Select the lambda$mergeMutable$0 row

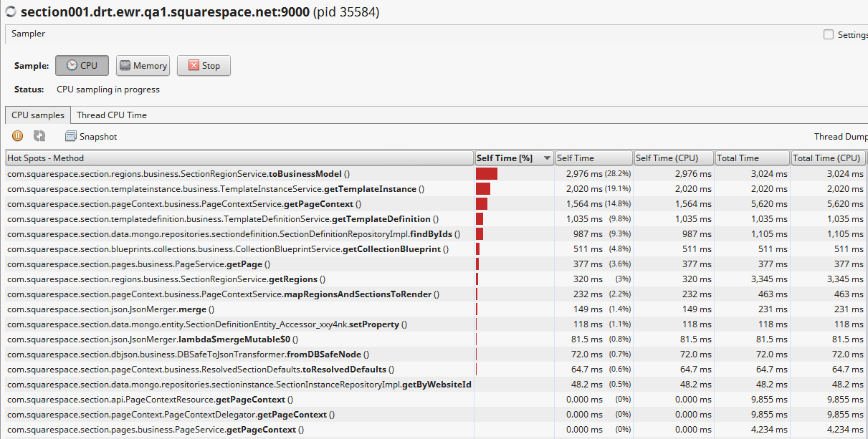436,339
